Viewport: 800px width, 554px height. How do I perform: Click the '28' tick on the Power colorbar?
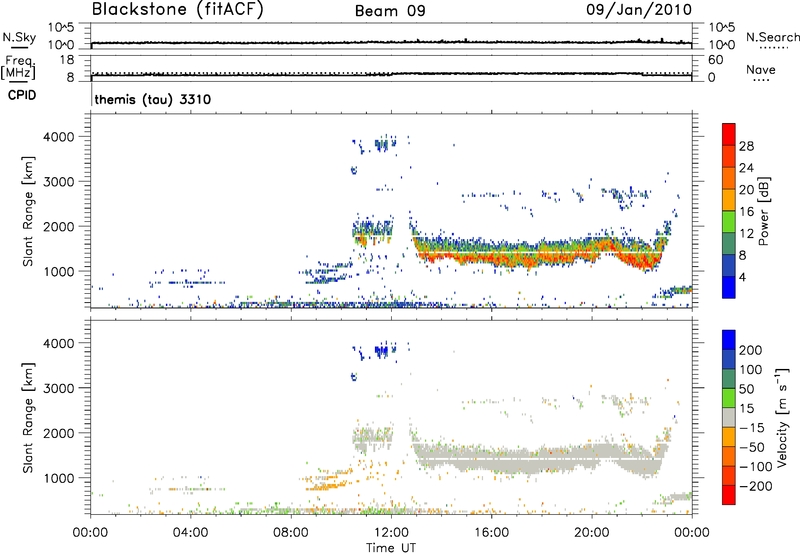(x=746, y=146)
